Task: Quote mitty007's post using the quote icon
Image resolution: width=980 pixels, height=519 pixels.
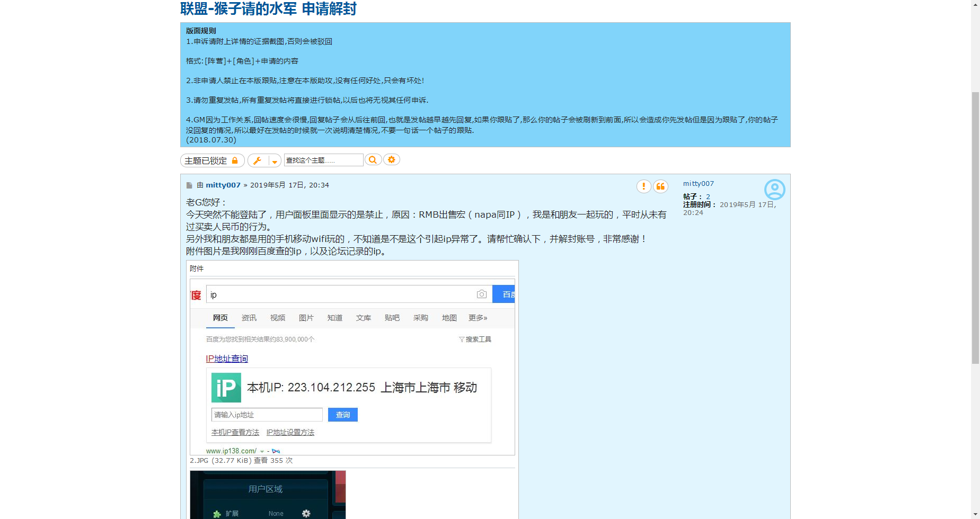Action: point(661,186)
